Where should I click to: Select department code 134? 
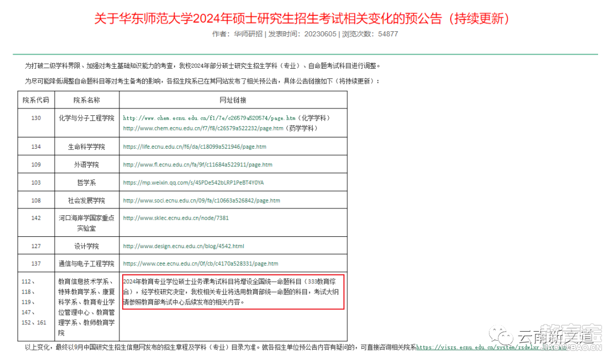click(36, 147)
